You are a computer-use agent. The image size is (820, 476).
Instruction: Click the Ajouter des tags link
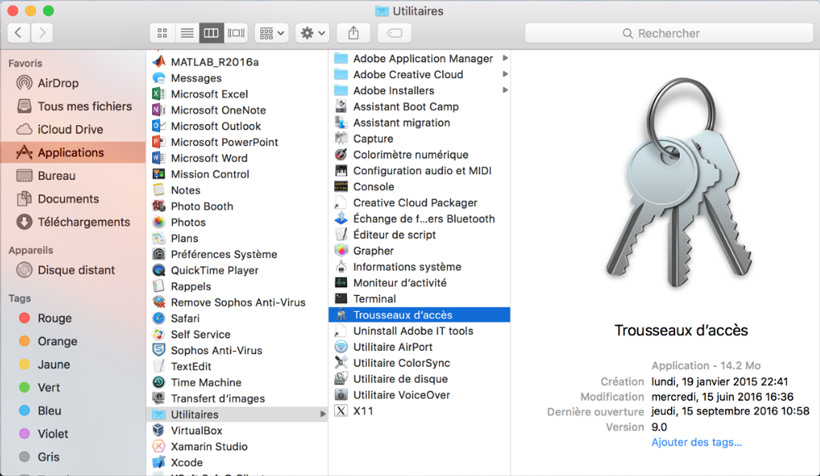pos(696,442)
